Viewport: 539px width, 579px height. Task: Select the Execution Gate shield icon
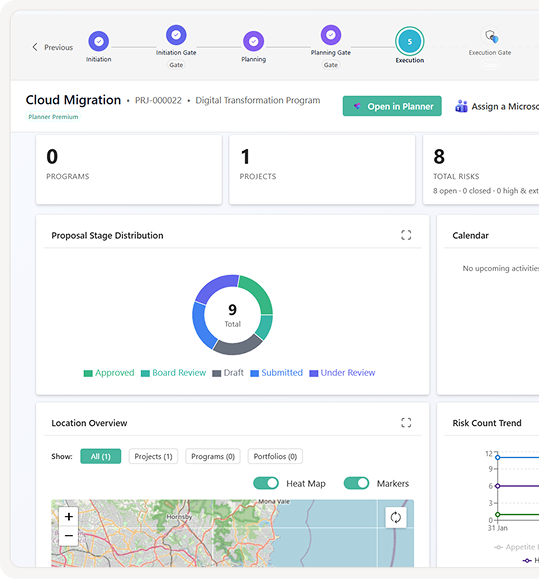click(490, 35)
